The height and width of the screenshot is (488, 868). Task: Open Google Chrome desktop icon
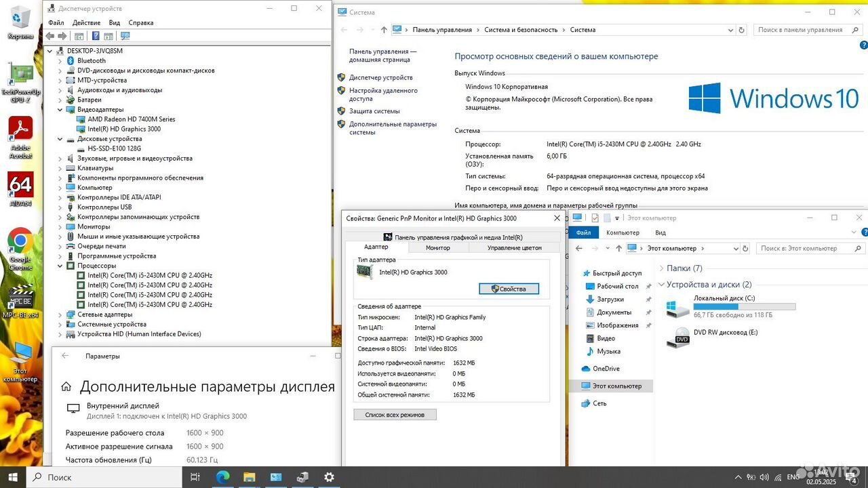[x=20, y=249]
